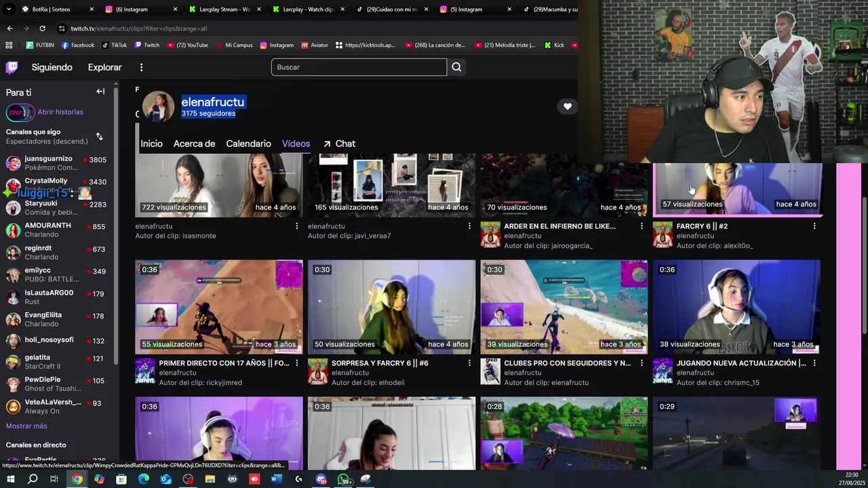This screenshot has width=868, height=488.
Task: Click the Buscar search field
Action: (359, 67)
